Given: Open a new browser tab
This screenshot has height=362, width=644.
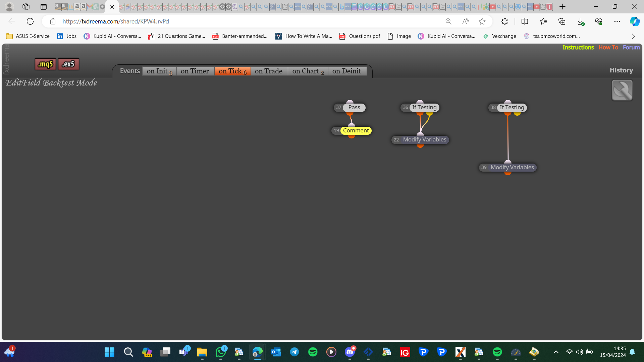Looking at the screenshot, I should click(x=562, y=7).
